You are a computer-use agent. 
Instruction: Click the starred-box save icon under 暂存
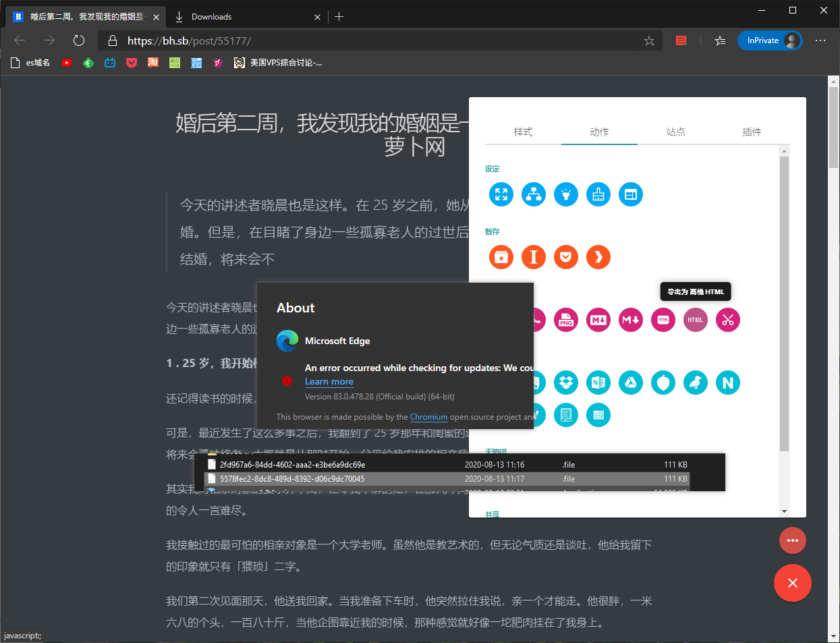(x=501, y=257)
